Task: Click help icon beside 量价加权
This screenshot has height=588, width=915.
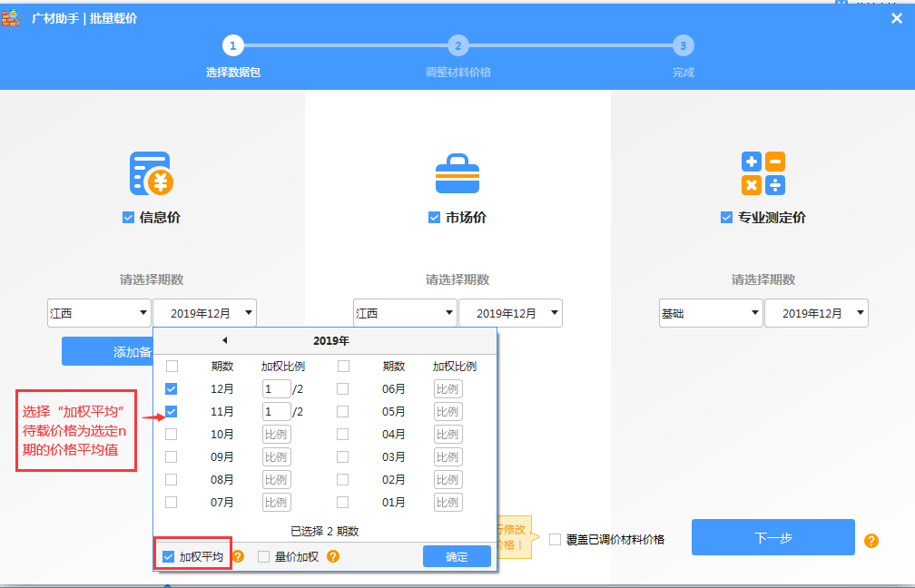Action: coord(333,556)
